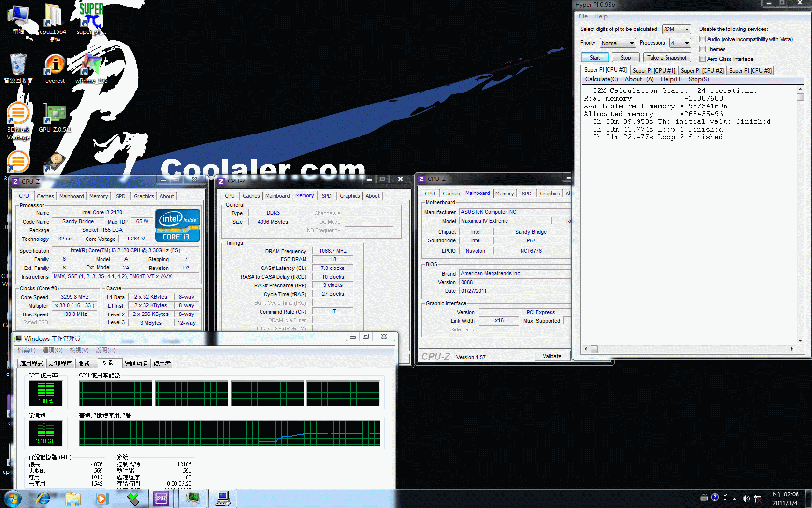Click Stop button in Hyper PI
This screenshot has height=508, width=812.
625,58
